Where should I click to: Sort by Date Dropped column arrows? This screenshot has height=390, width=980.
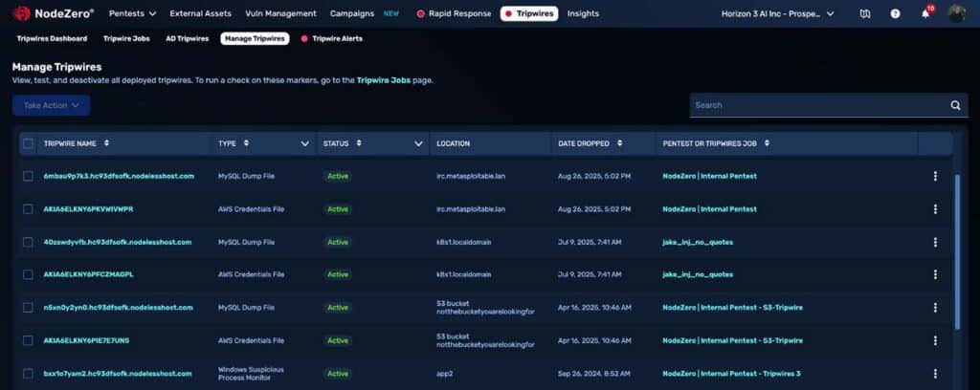click(x=619, y=143)
